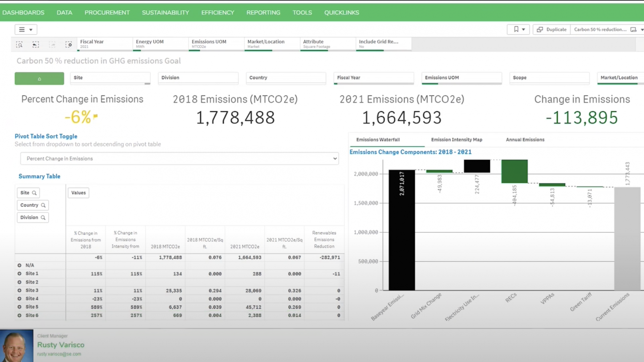
Task: Switch to Annual Emissions tab
Action: click(x=525, y=140)
